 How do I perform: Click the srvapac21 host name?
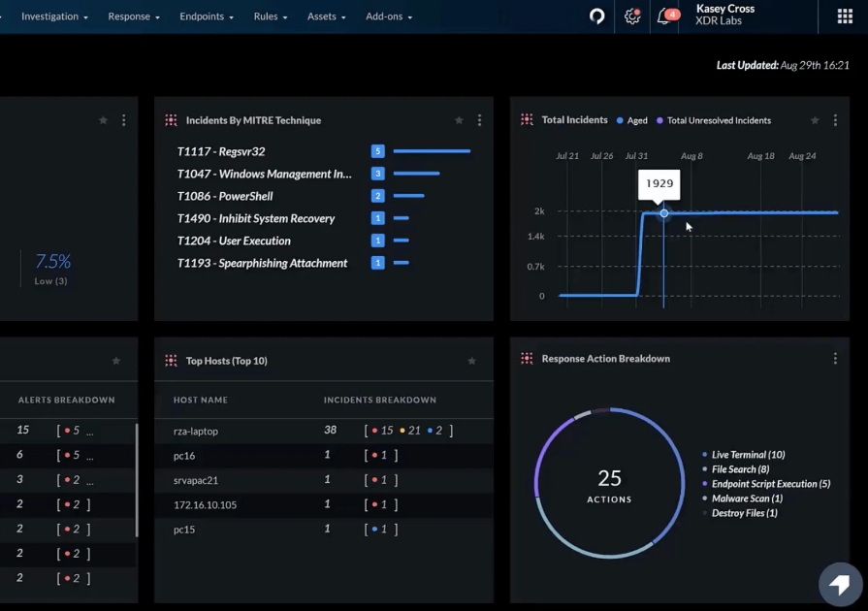(x=195, y=480)
